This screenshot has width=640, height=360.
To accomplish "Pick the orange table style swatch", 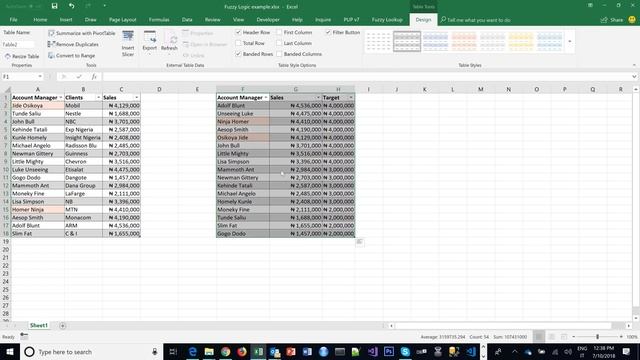I will coord(464,41).
